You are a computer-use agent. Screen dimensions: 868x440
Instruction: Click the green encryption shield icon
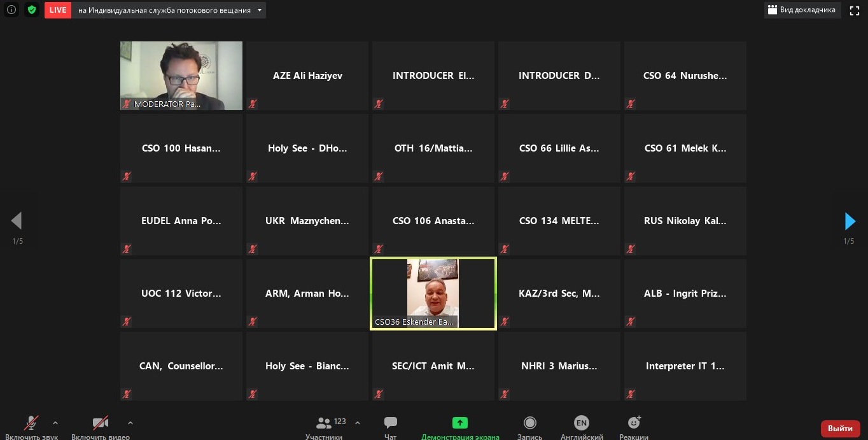[x=31, y=10]
